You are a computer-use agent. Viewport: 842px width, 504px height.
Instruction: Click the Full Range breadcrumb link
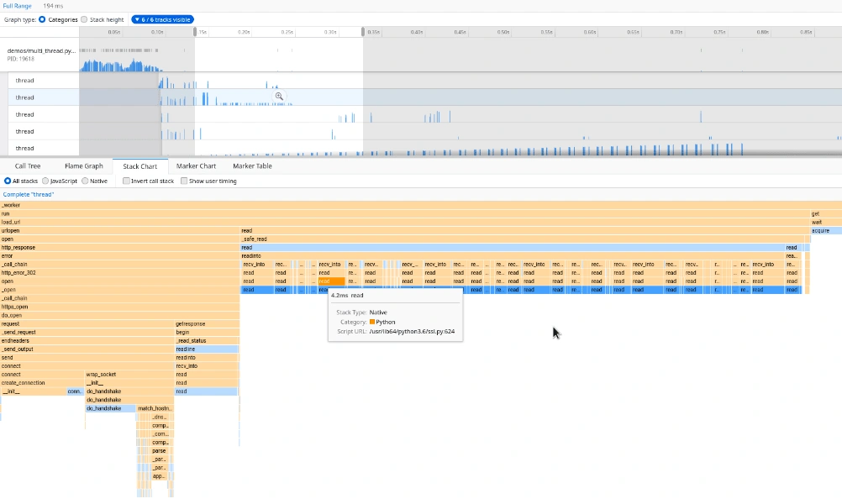[17, 6]
